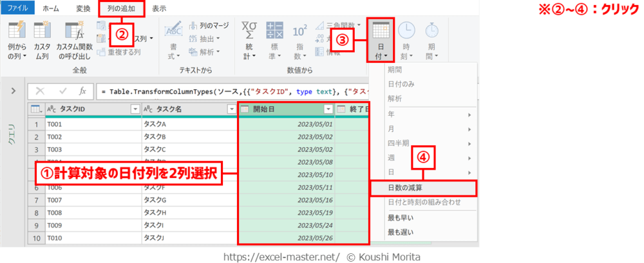Open the 日付 calendar dropdown
The width and height of the screenshot is (644, 263).
pyautogui.click(x=381, y=41)
